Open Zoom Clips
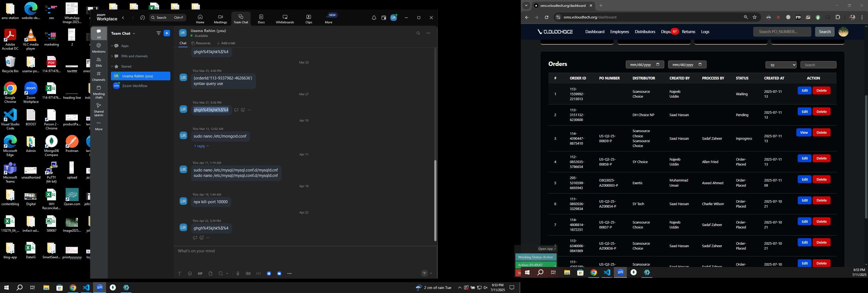The width and height of the screenshot is (868, 293). coord(309,19)
